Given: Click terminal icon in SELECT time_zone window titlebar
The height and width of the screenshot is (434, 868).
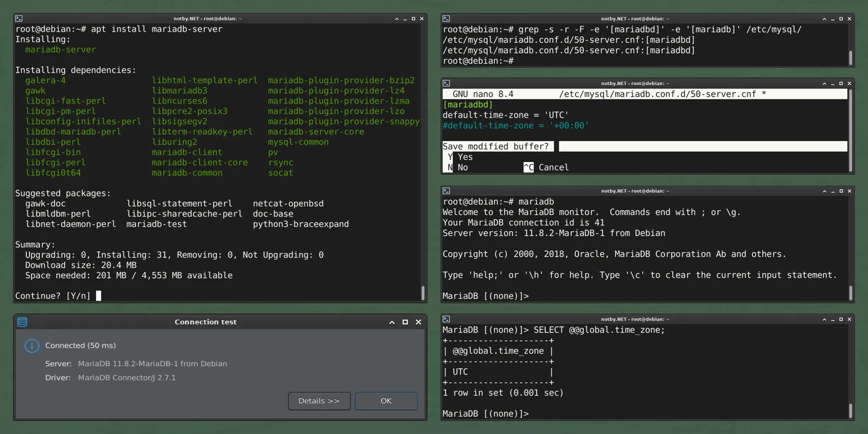Looking at the screenshot, I should (x=446, y=320).
